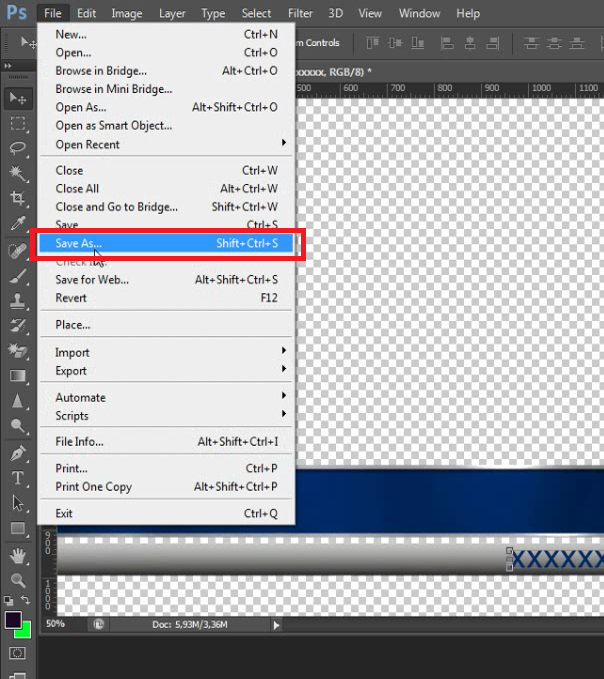This screenshot has height=679, width=604.
Task: Click distribute bottom edges icon
Action: click(577, 43)
